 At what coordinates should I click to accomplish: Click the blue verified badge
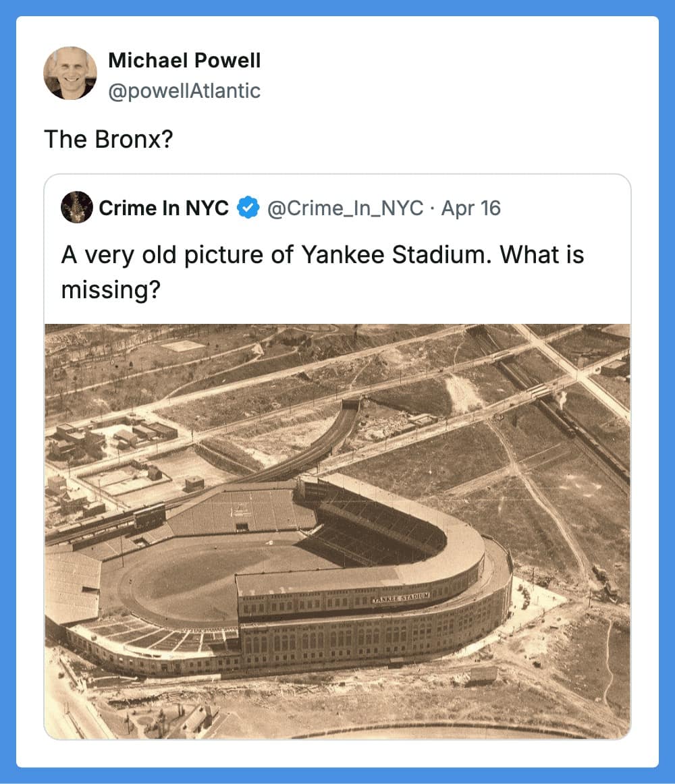249,208
